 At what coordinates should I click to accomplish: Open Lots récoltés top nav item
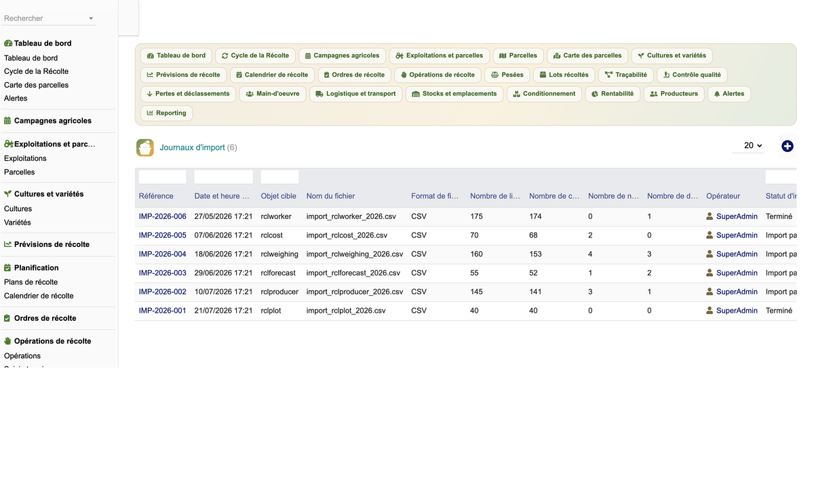[x=564, y=75]
